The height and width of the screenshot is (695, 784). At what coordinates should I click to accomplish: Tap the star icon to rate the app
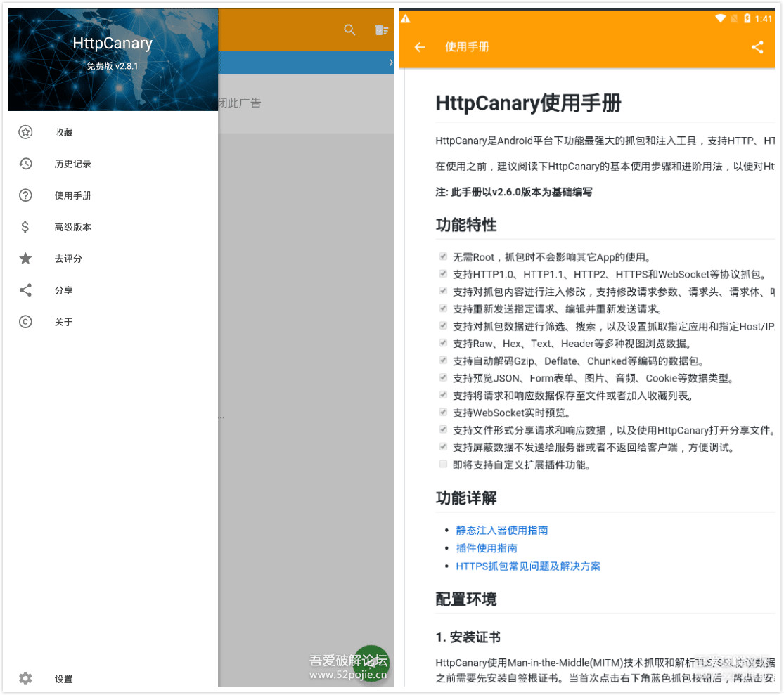[25, 259]
